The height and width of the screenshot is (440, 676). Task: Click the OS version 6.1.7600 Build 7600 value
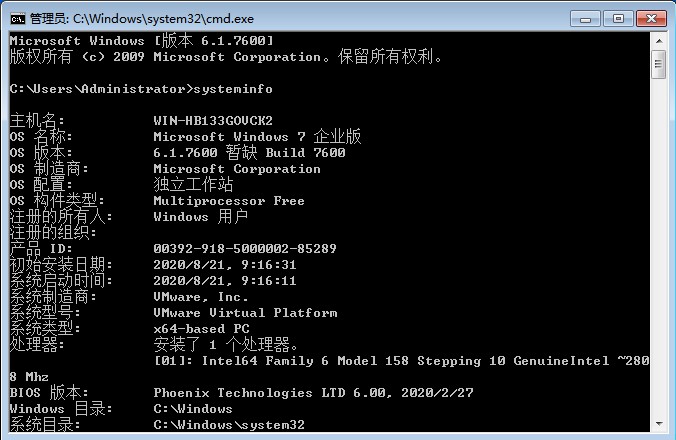(249, 153)
